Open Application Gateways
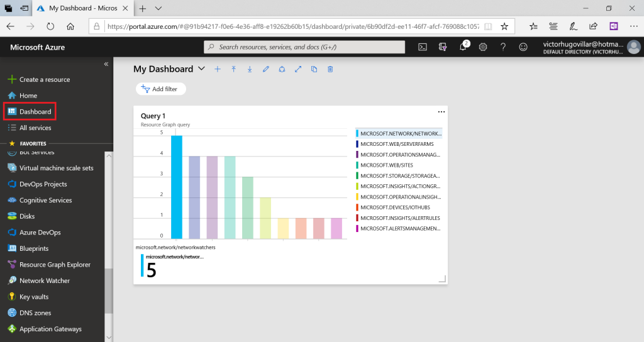Image resolution: width=644 pixels, height=342 pixels. (x=45, y=329)
